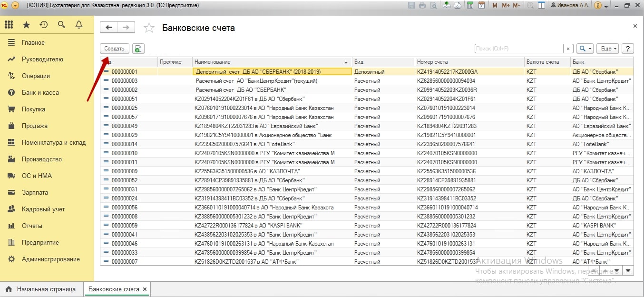Click the Создать button
Image resolution: width=644 pixels, height=297 pixels.
(114, 49)
